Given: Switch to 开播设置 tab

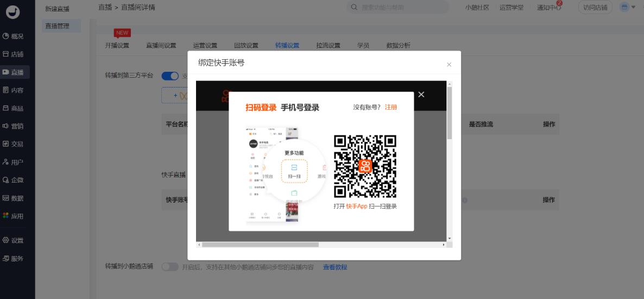Looking at the screenshot, I should (117, 46).
